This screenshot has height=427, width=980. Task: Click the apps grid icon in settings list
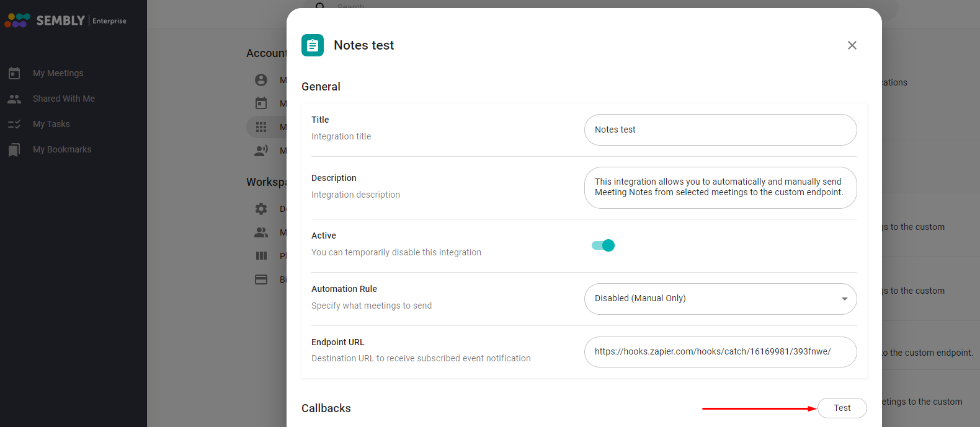tap(261, 127)
